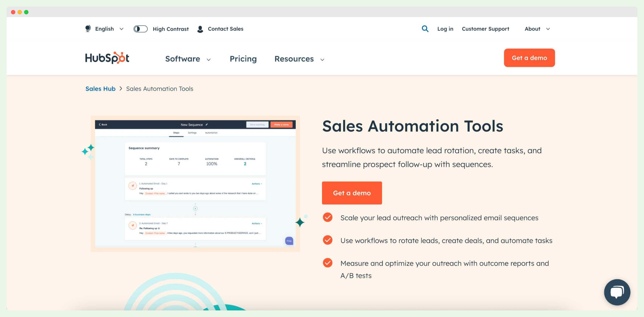Open the Pricing page
The width and height of the screenshot is (644, 317).
pos(243,59)
